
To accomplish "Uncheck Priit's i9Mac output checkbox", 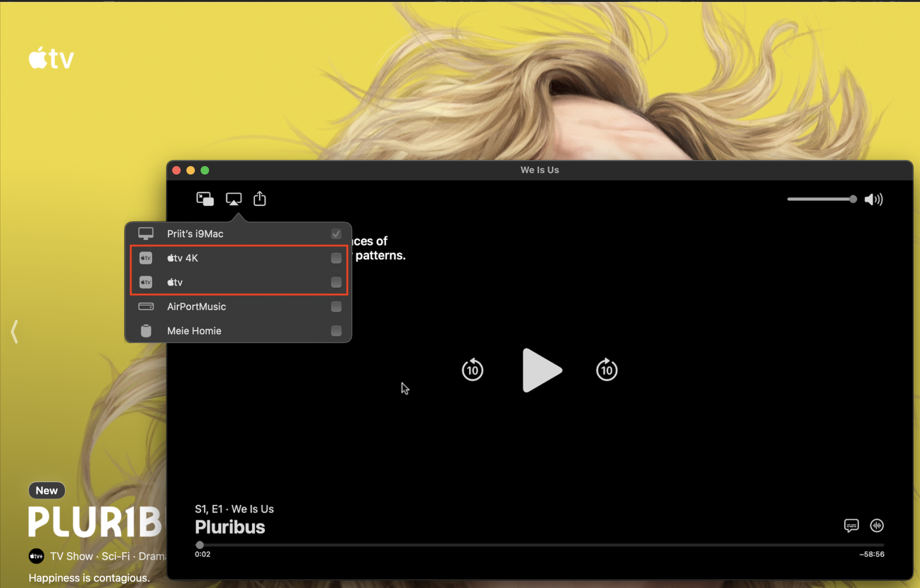I will (336, 234).
